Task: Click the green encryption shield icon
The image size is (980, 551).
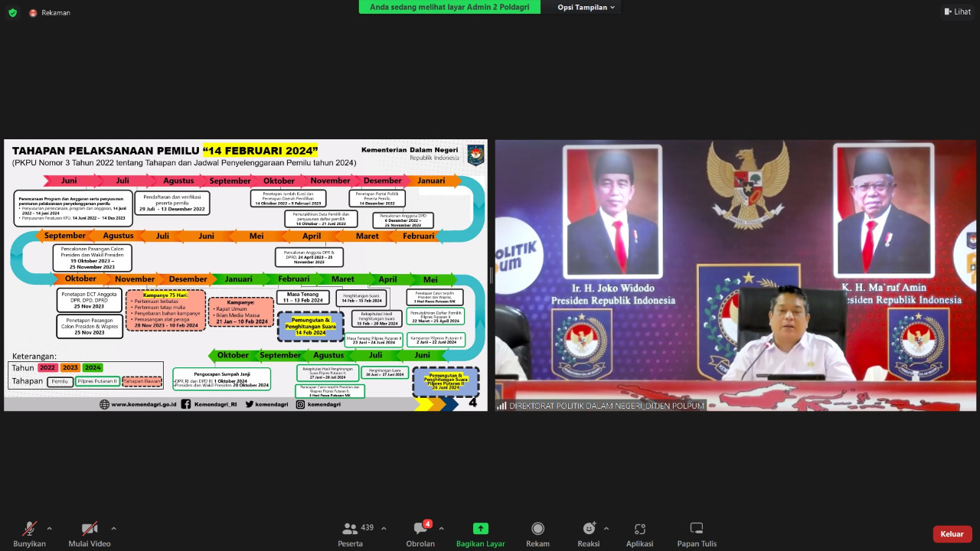Action: point(12,12)
